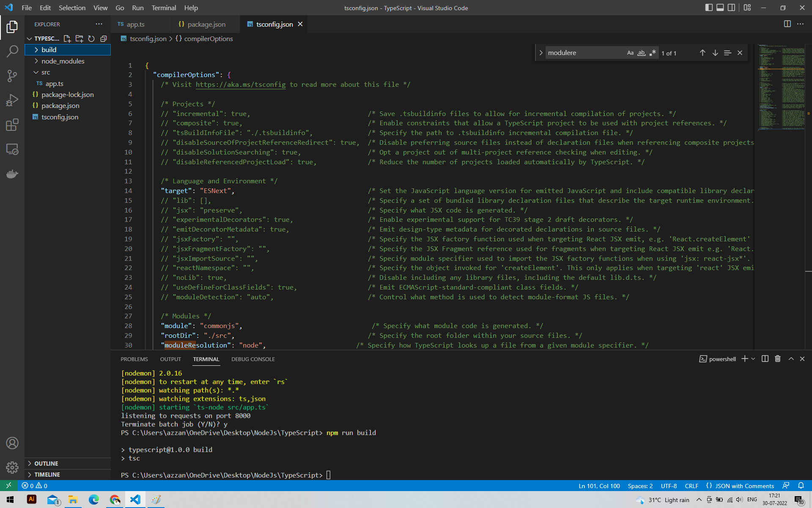The height and width of the screenshot is (508, 812).
Task: Click Spaces: 2 indentation setting
Action: click(x=640, y=486)
